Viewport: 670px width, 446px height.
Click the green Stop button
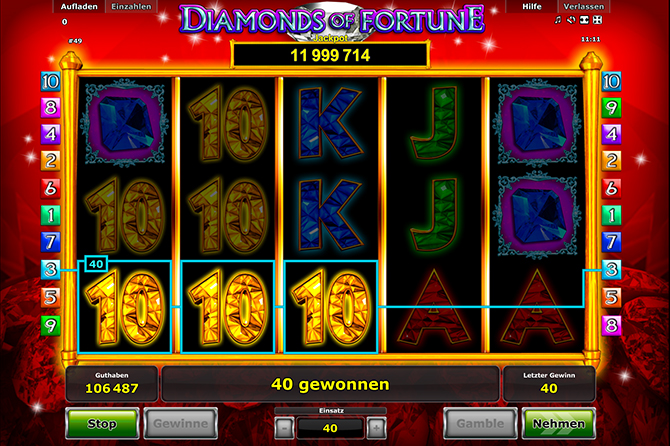[x=102, y=423]
